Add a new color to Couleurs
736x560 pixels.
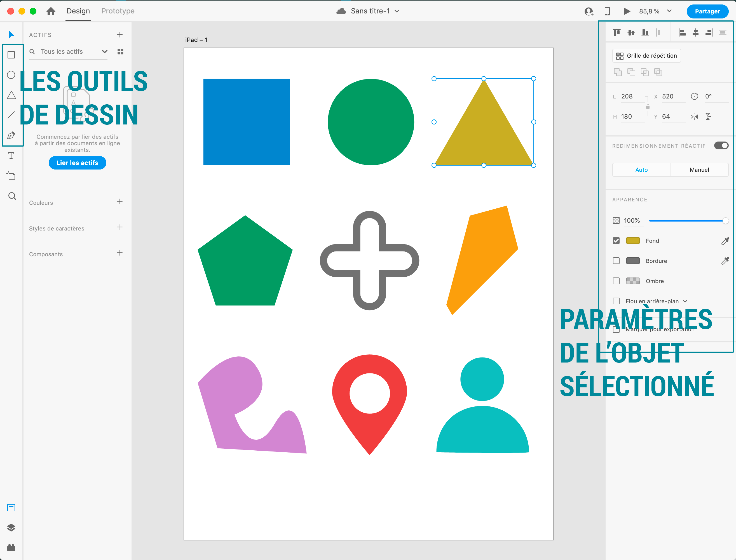[x=120, y=201]
